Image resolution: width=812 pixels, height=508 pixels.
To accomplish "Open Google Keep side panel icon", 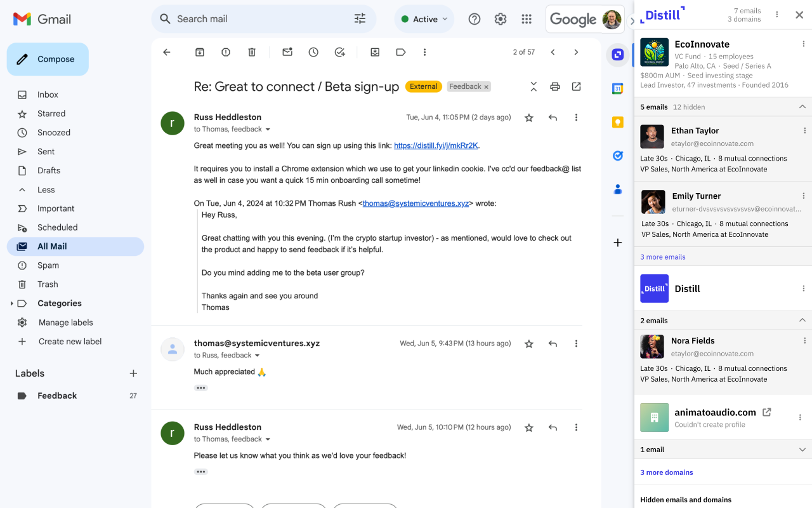I will 617,123.
